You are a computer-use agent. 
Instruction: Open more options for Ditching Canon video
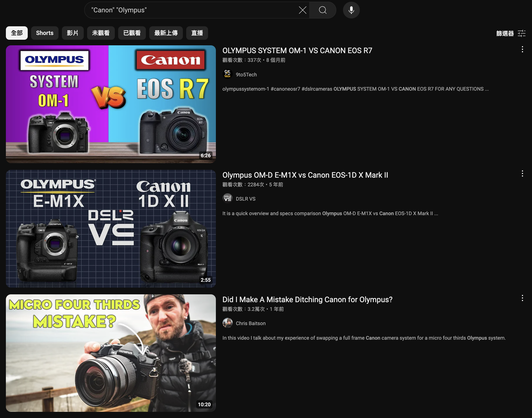(x=522, y=298)
